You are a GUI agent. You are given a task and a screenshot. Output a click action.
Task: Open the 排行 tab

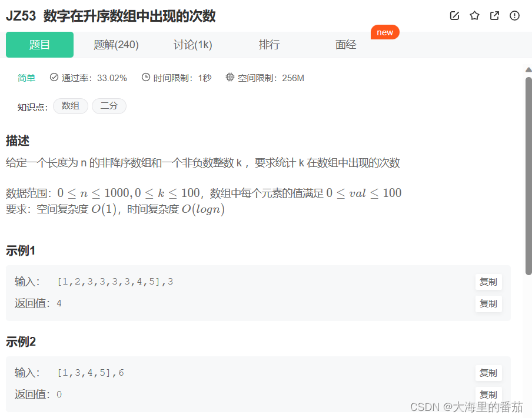(x=270, y=45)
